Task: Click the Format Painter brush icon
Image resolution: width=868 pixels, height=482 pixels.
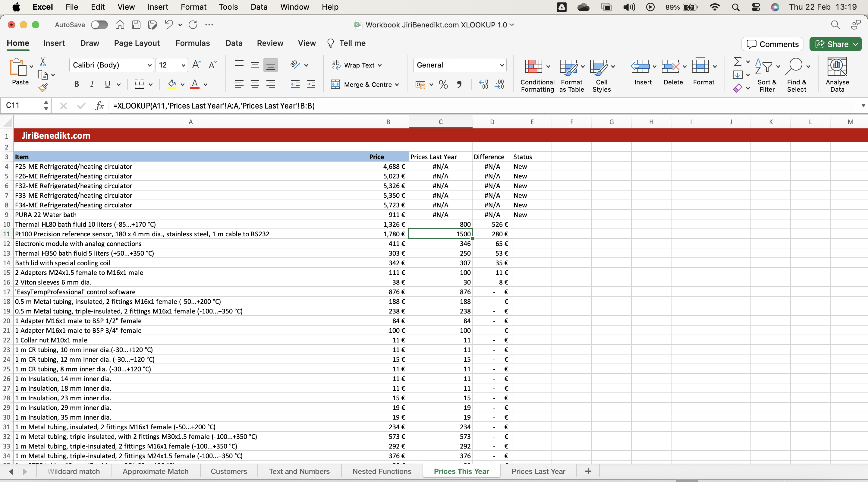Action: pos(43,88)
